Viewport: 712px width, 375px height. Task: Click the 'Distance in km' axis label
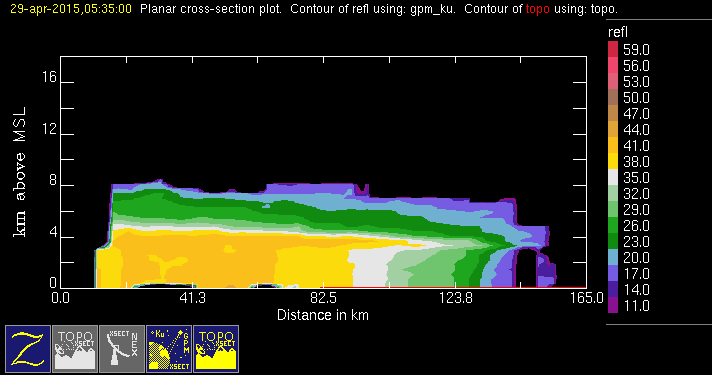[x=323, y=315]
